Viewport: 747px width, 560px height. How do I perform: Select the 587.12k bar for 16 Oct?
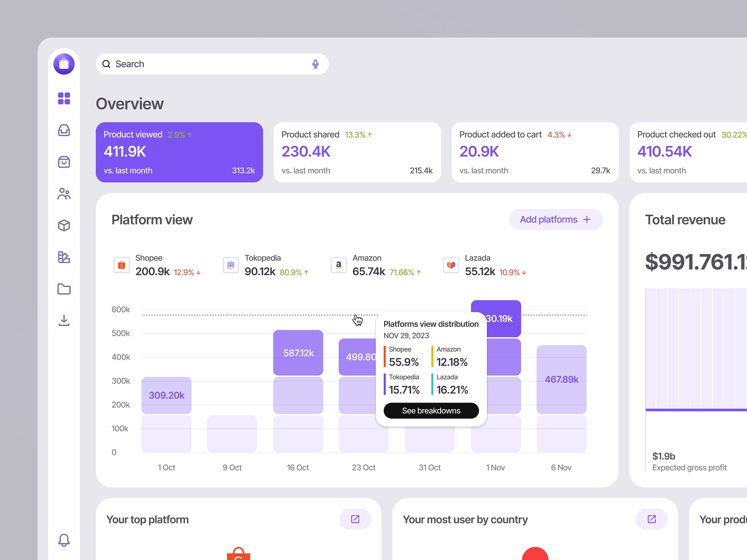298,353
